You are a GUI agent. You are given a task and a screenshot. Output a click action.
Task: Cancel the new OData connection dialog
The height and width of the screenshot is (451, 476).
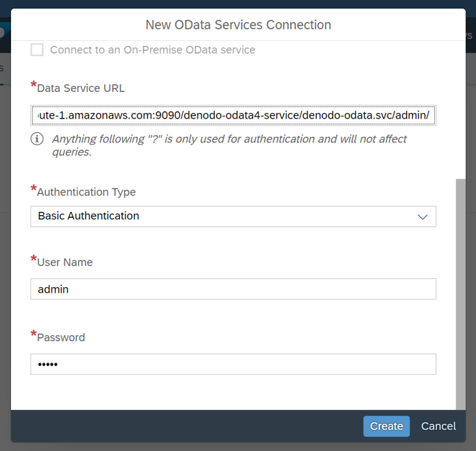pyautogui.click(x=438, y=426)
